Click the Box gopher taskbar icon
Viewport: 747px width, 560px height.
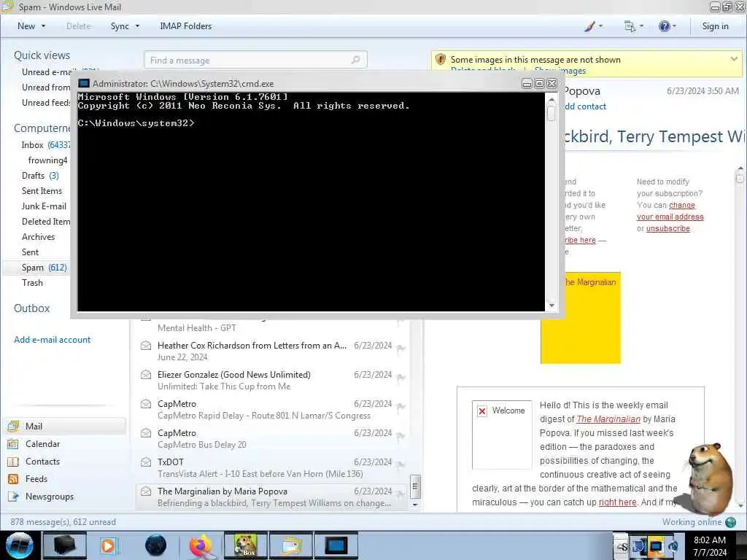pyautogui.click(x=246, y=545)
